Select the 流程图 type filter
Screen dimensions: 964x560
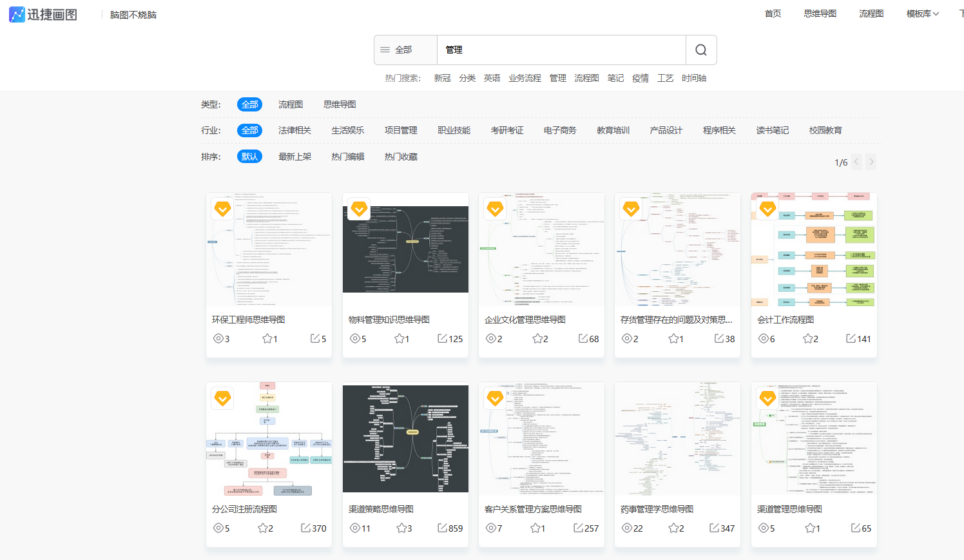290,104
